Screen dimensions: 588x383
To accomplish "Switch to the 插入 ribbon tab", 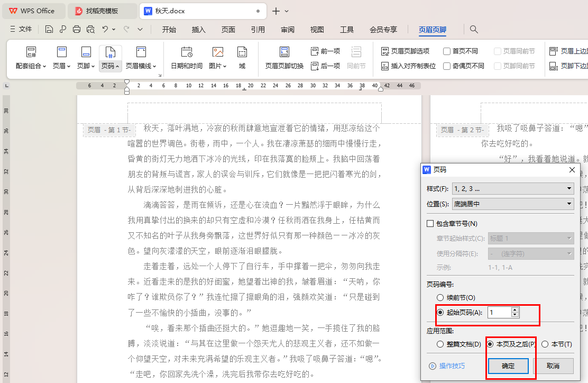I will pos(198,30).
